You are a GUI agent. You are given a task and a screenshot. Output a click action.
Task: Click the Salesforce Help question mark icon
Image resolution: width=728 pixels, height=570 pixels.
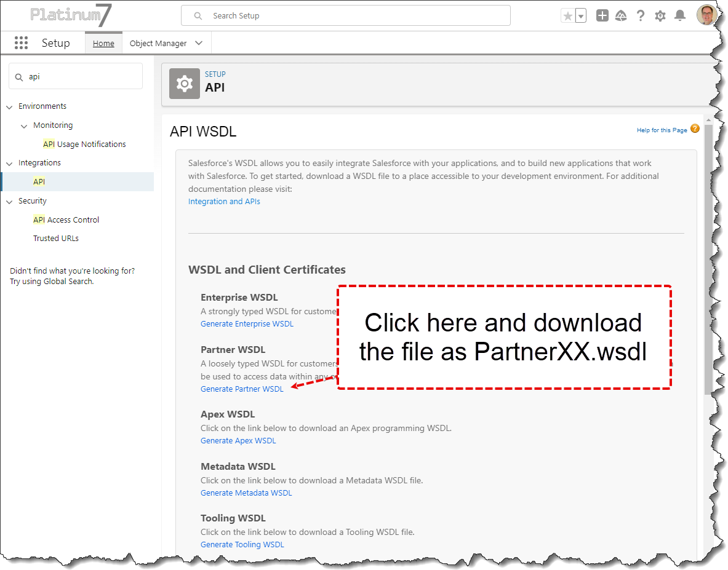641,15
